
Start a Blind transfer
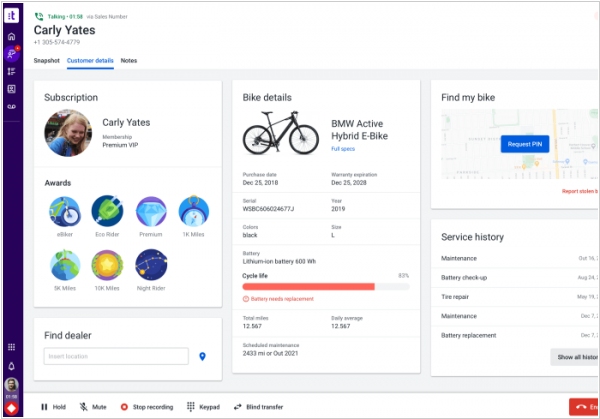pyautogui.click(x=258, y=407)
